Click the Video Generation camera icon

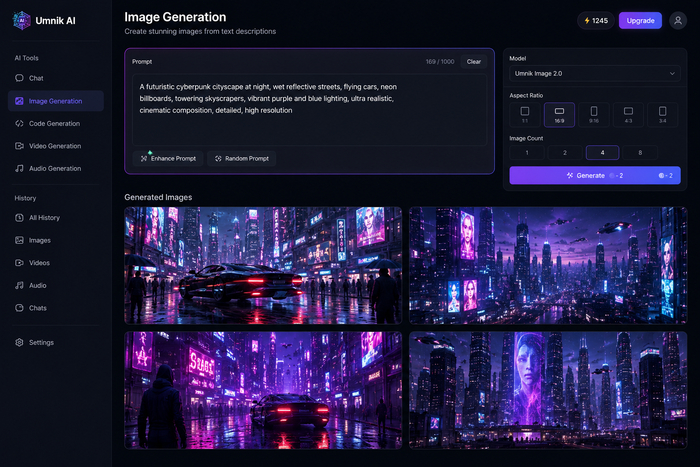point(19,146)
